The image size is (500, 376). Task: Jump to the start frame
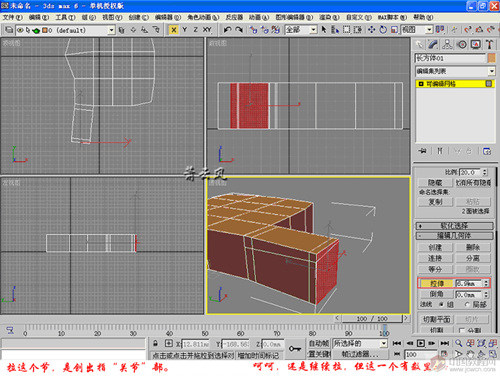pos(397,343)
